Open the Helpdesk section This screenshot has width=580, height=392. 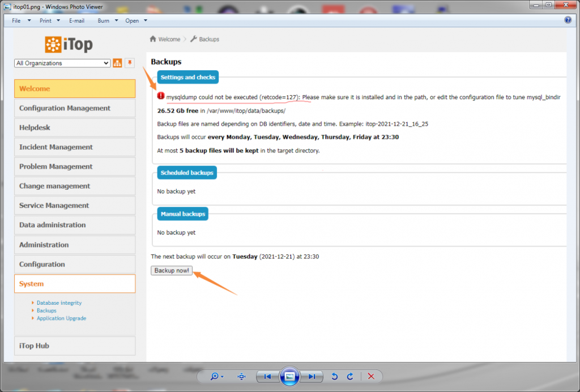click(x=75, y=127)
